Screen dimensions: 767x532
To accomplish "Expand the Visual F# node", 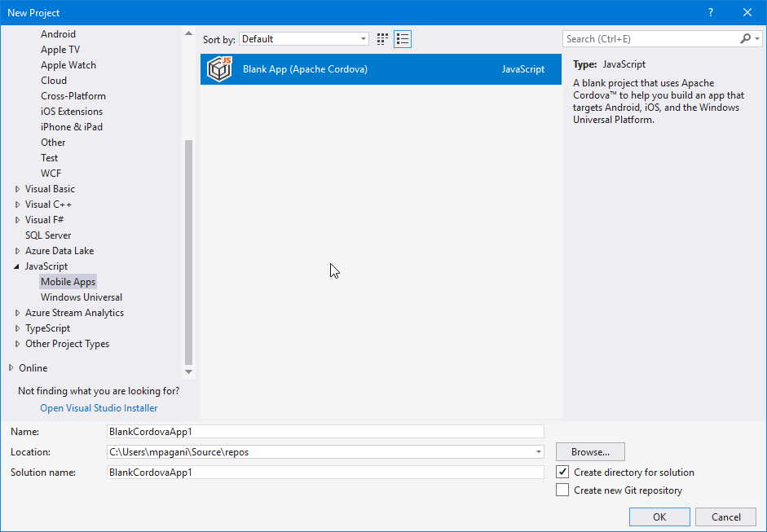I will pyautogui.click(x=18, y=220).
